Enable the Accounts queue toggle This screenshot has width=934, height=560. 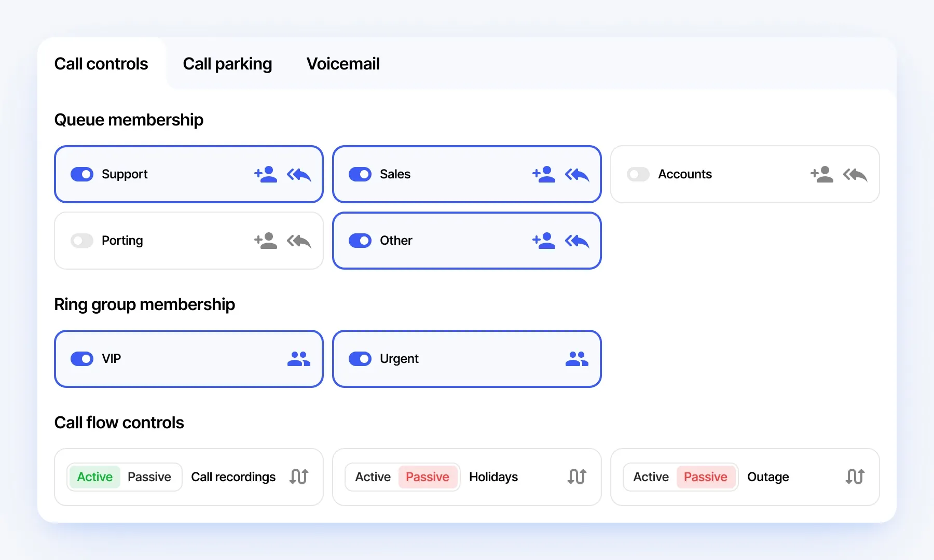click(x=638, y=174)
